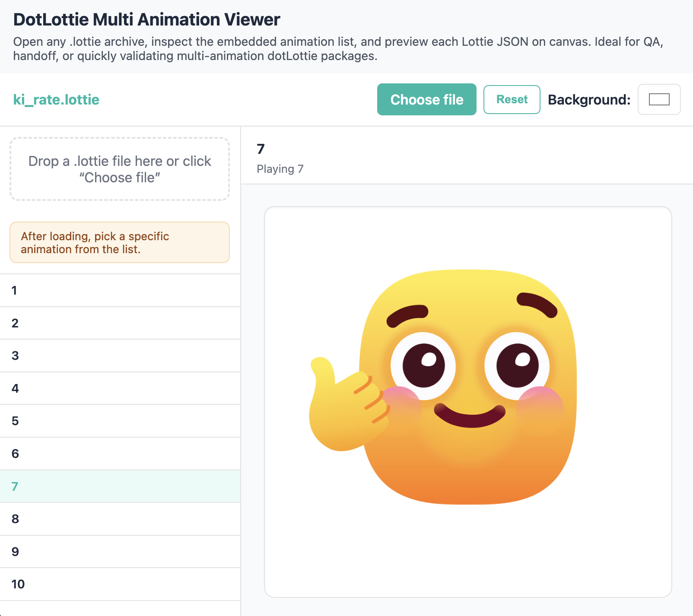Click the ki_rate.lottie file name
The image size is (693, 616).
point(56,99)
